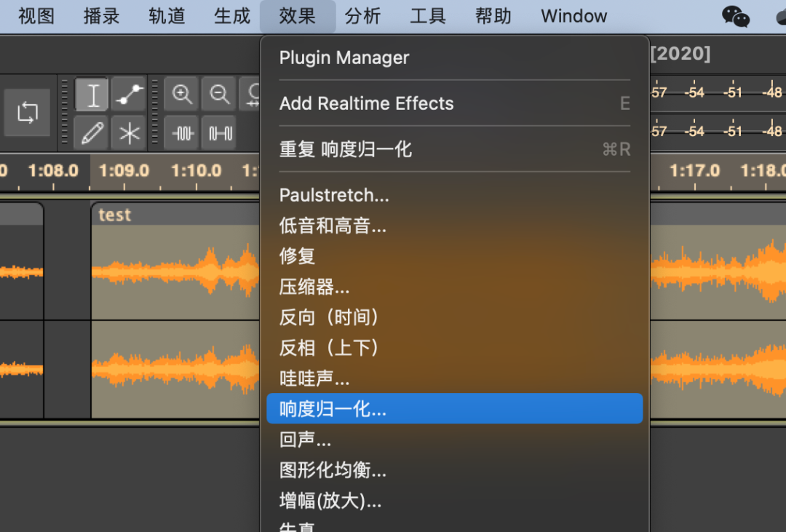This screenshot has height=532, width=786.
Task: Click the WeChat icon in the menu bar
Action: [x=735, y=16]
